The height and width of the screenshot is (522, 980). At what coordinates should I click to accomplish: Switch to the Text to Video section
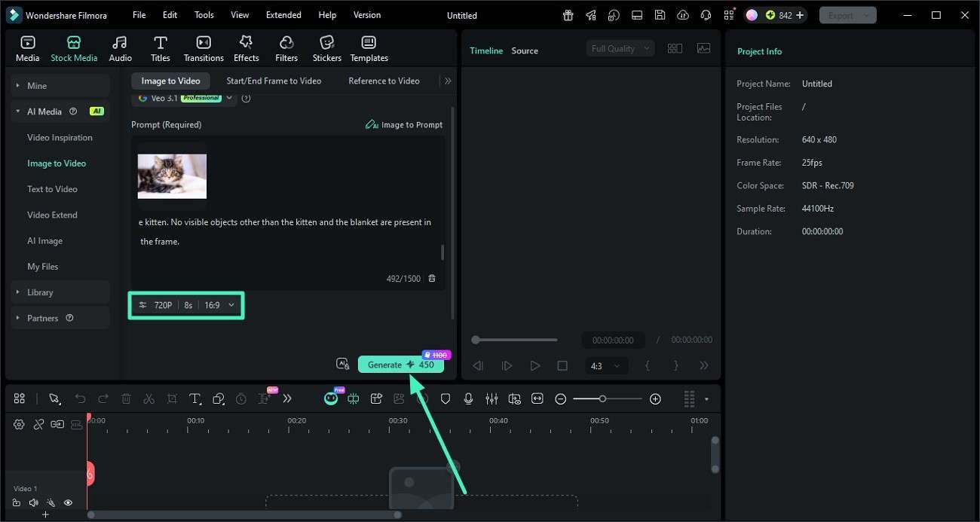[x=53, y=188]
